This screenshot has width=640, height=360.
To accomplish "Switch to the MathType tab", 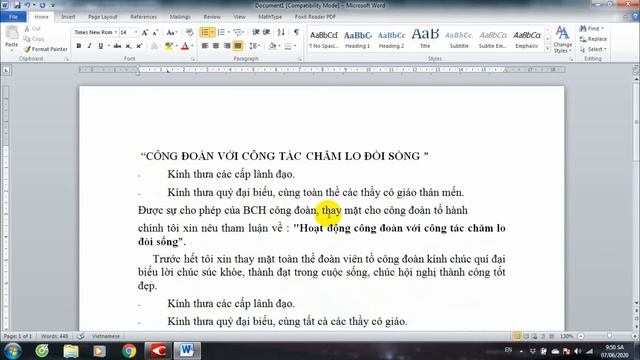I will coord(270,17).
